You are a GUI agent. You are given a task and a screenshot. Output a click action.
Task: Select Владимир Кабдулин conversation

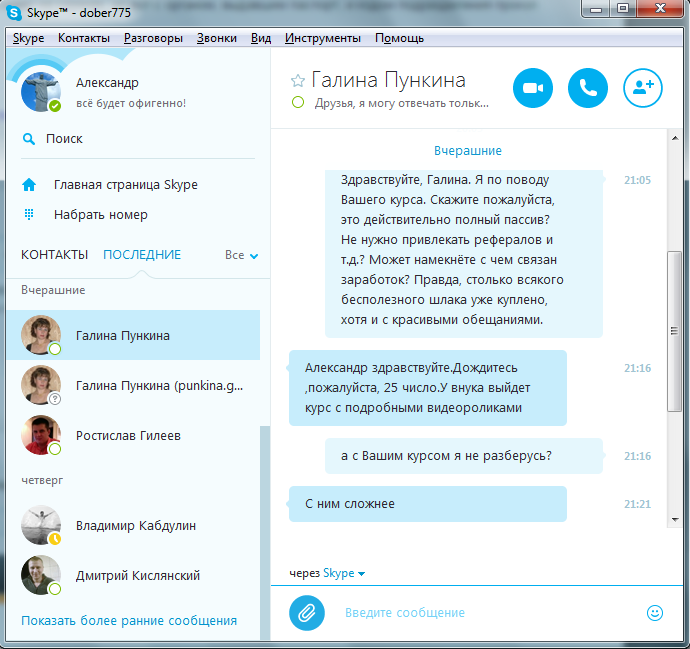pyautogui.click(x=133, y=525)
